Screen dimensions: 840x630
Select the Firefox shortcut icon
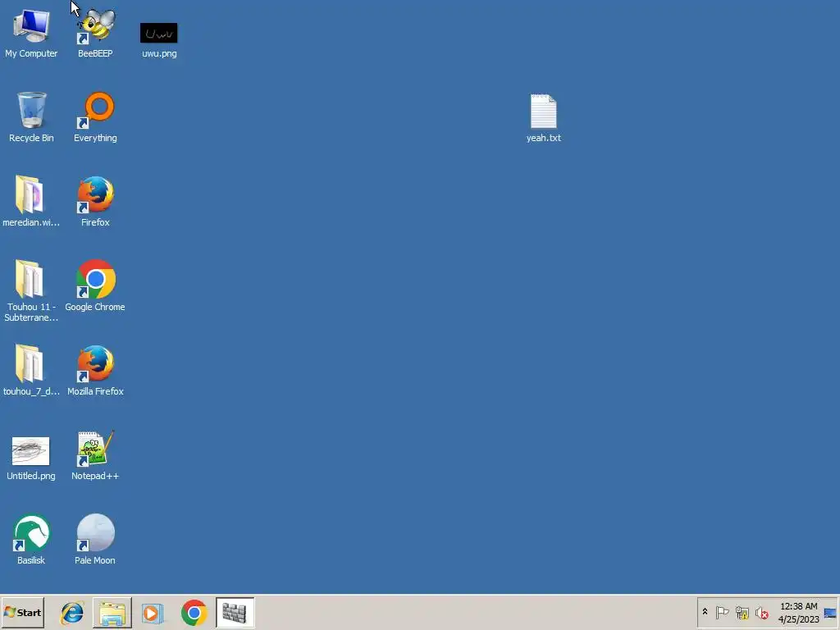[95, 202]
